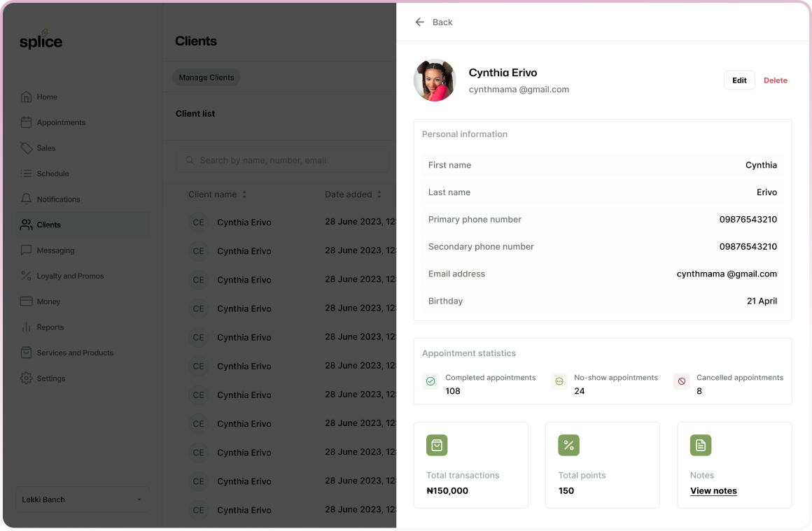Click the Reports chart icon

click(26, 327)
